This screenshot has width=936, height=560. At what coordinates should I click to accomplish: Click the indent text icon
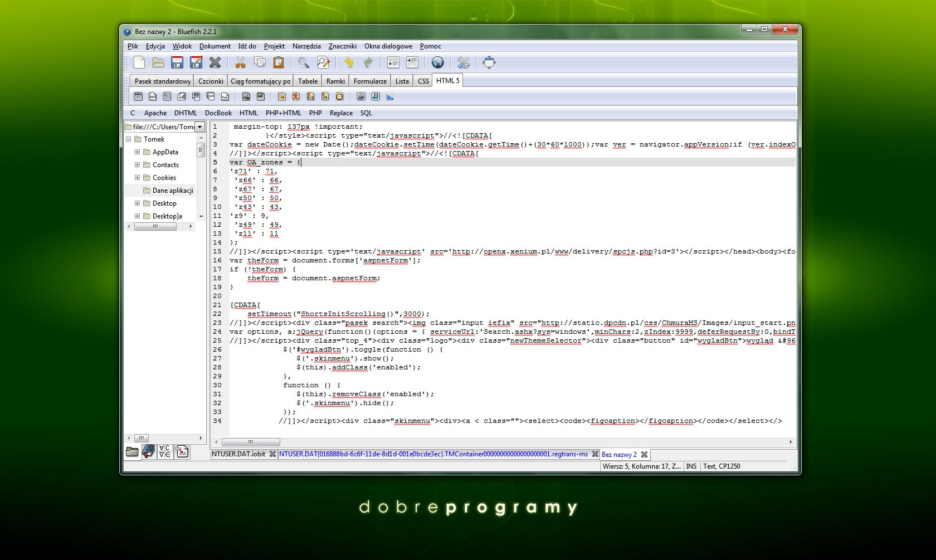pos(412,62)
